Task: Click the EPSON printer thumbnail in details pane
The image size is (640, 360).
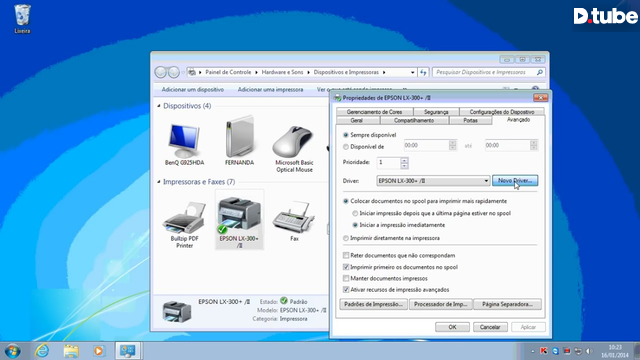Action: click(177, 311)
